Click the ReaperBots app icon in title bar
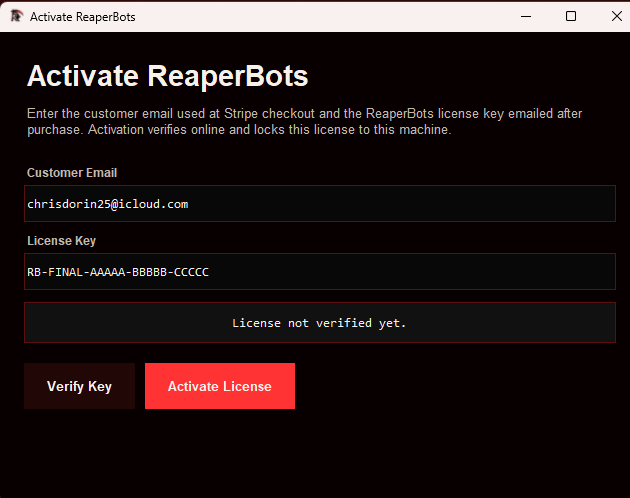 pyautogui.click(x=17, y=16)
